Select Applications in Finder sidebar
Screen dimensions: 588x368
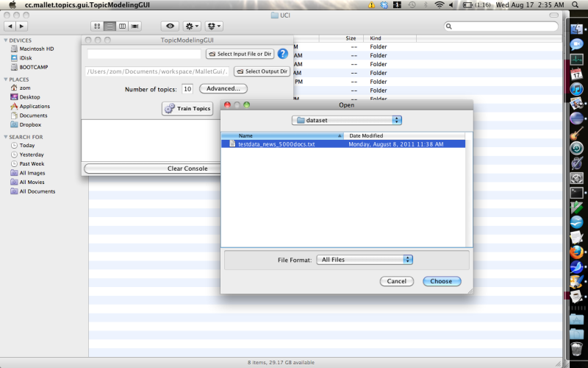pos(35,106)
